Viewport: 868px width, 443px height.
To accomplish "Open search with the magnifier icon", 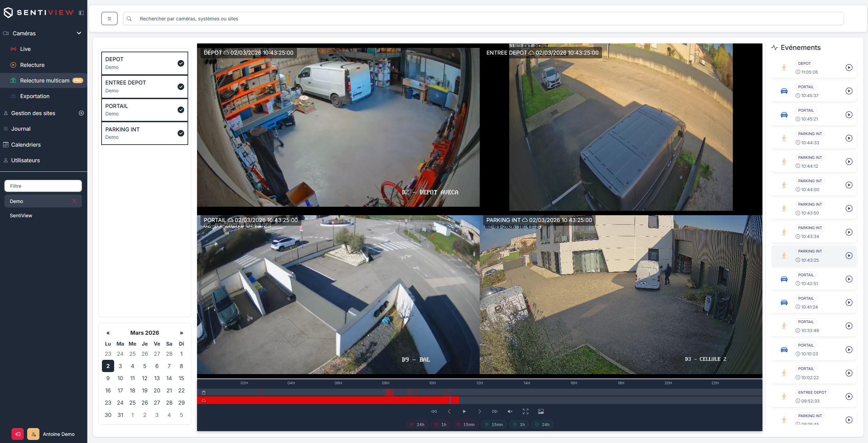I will 129,19.
